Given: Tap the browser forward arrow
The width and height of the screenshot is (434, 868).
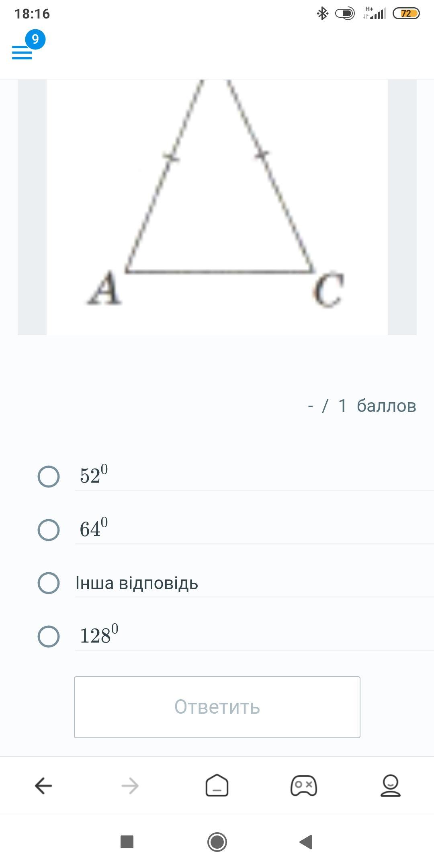Looking at the screenshot, I should tap(130, 786).
